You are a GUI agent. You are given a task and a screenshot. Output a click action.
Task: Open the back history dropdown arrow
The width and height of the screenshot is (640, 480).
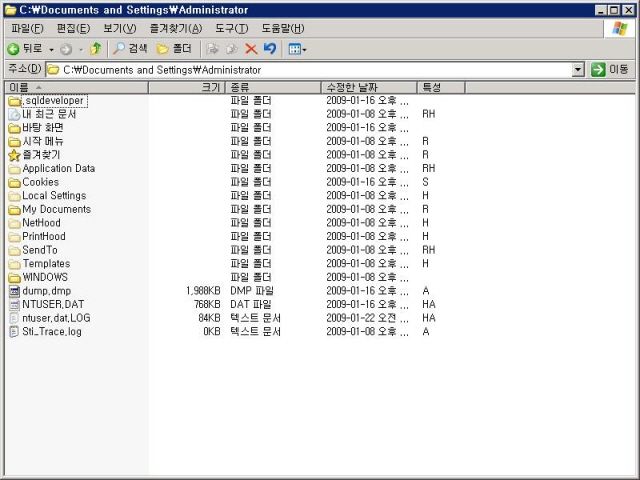(51, 50)
